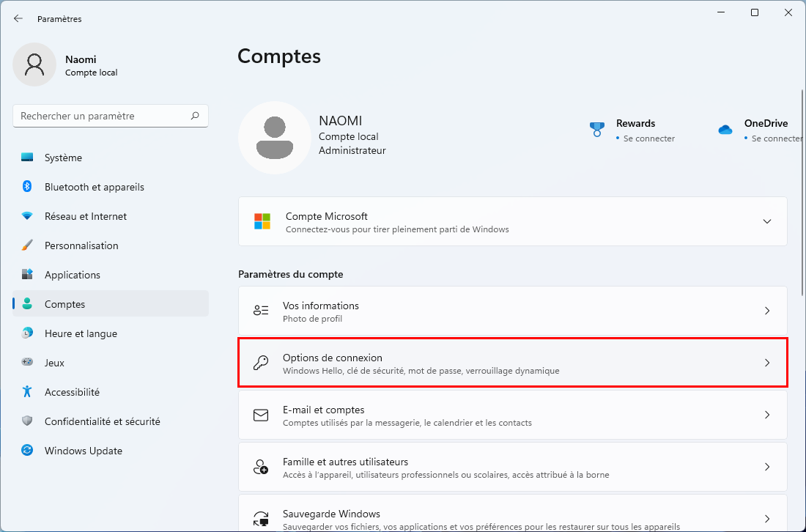Click the Vos informations card icon
Viewport: 806px width, 532px height.
(x=261, y=311)
